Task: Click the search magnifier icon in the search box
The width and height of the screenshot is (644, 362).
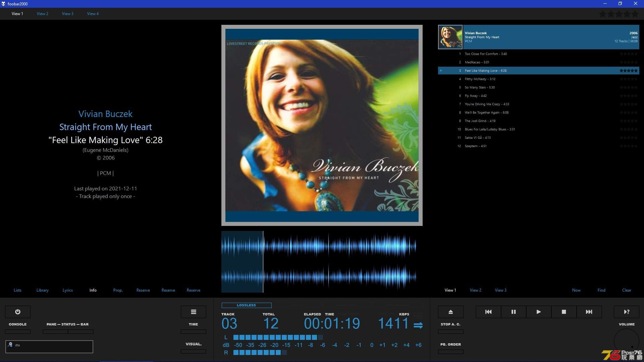Action: pos(10,345)
